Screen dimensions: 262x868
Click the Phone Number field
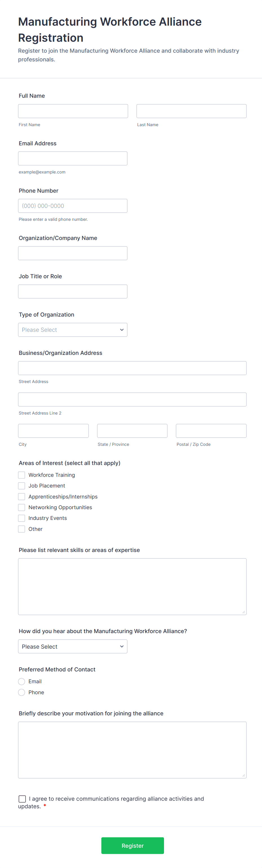coord(72,206)
